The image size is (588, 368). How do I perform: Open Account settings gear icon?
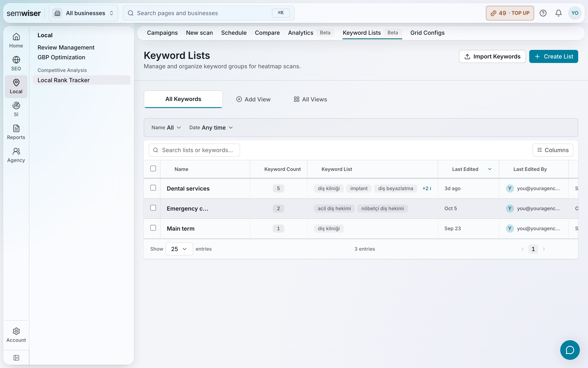pos(16,331)
